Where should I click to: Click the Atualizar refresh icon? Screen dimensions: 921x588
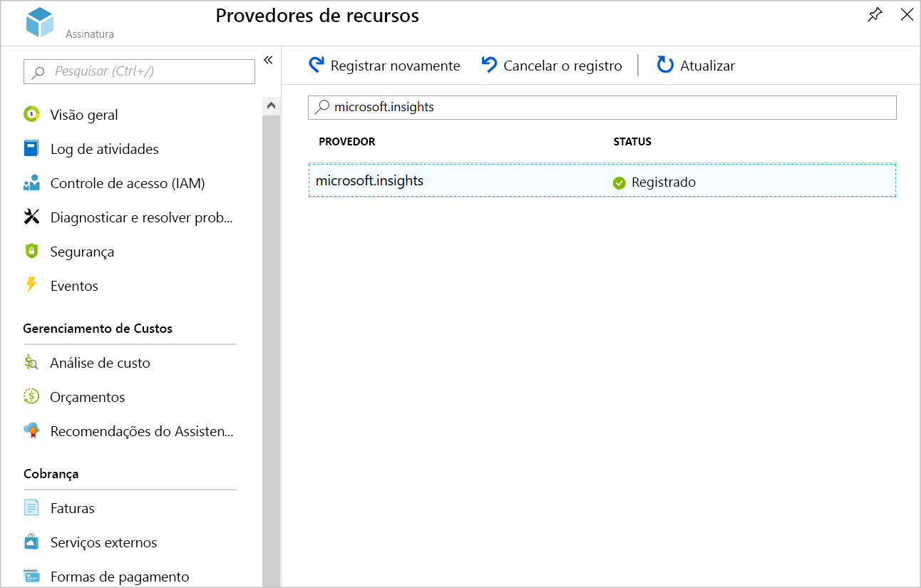[665, 66]
